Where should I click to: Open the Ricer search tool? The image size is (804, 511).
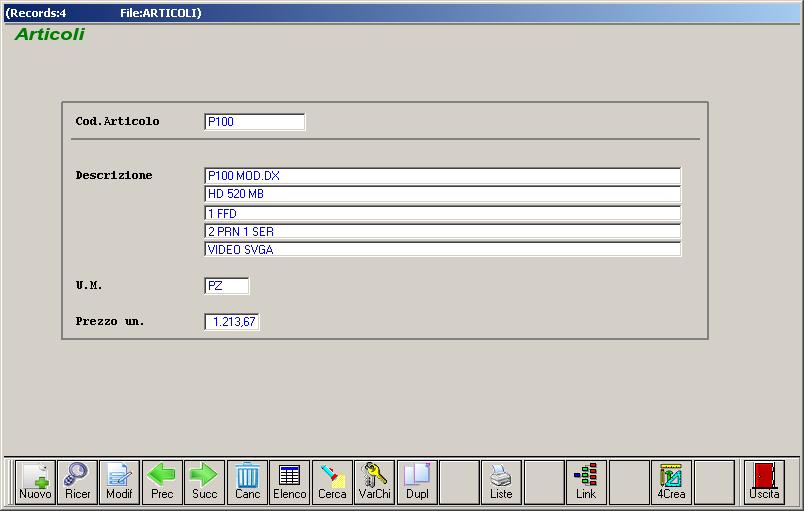[x=77, y=481]
